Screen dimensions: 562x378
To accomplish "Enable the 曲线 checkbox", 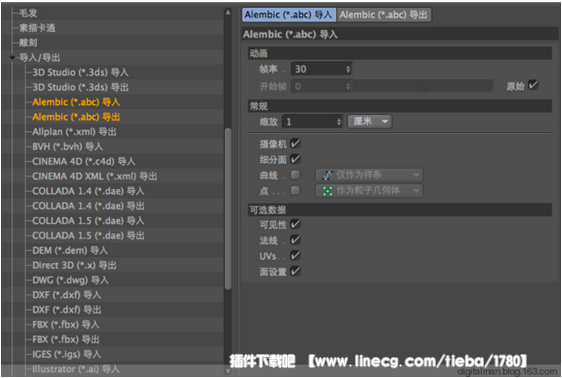I will [295, 175].
